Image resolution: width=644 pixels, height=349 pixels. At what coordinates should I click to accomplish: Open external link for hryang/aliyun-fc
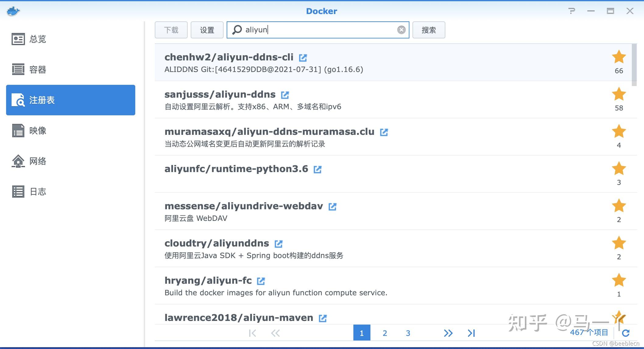pos(261,281)
